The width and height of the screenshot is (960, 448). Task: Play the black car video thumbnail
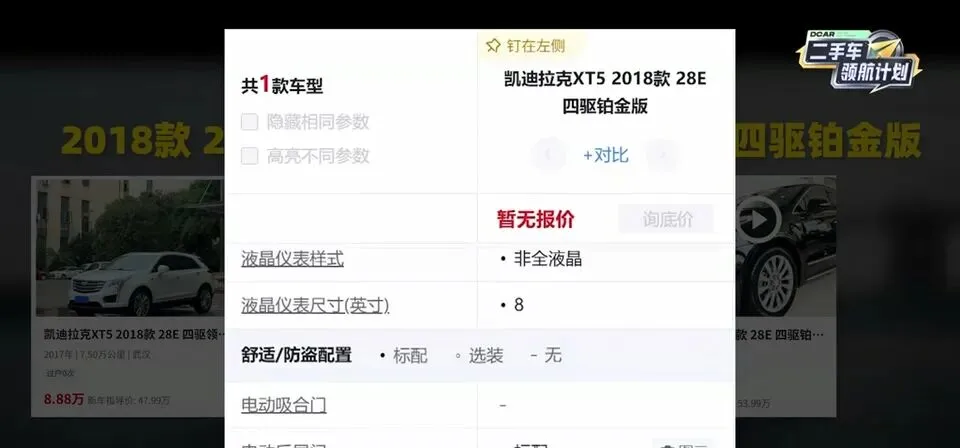tap(759, 219)
